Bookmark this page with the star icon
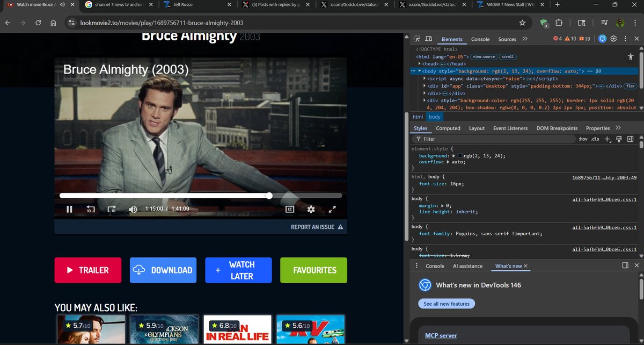This screenshot has height=345, width=644. click(522, 23)
